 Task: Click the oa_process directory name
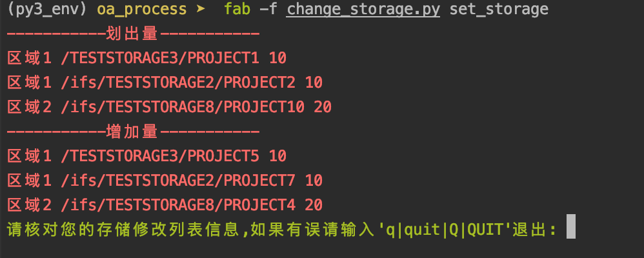141,9
